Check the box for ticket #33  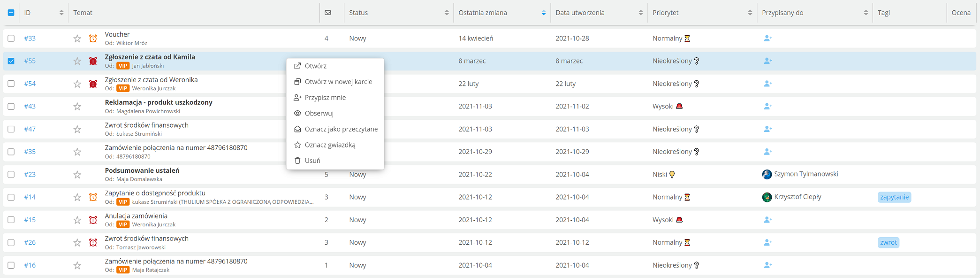[11, 39]
